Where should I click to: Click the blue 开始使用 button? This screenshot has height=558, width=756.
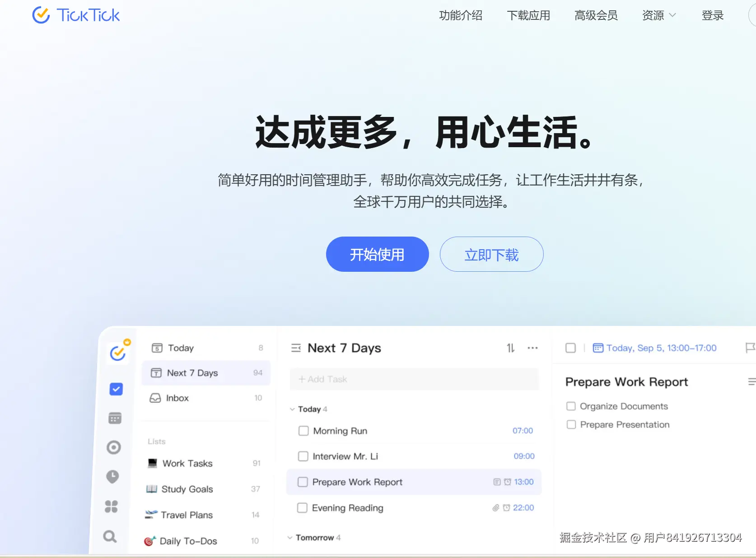tap(378, 254)
